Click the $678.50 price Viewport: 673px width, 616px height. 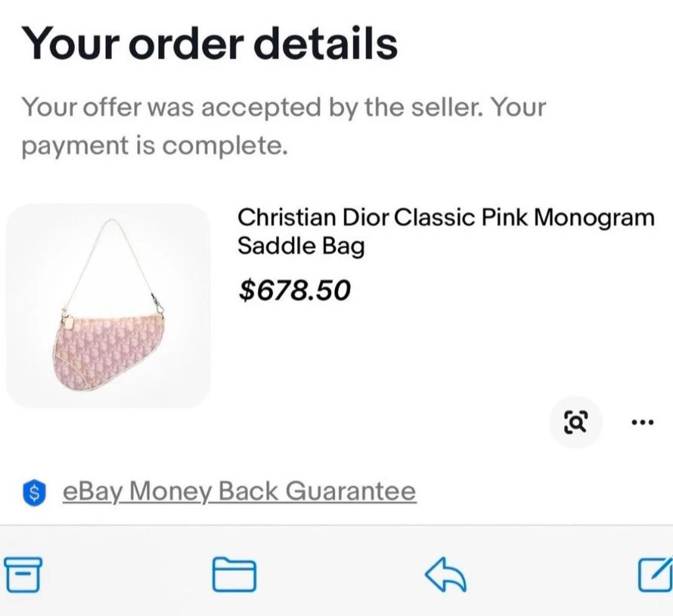click(294, 290)
